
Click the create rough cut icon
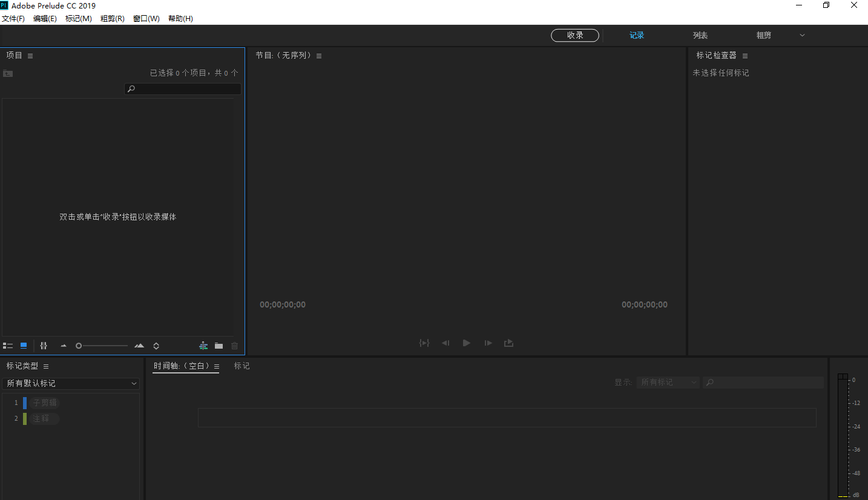point(203,346)
